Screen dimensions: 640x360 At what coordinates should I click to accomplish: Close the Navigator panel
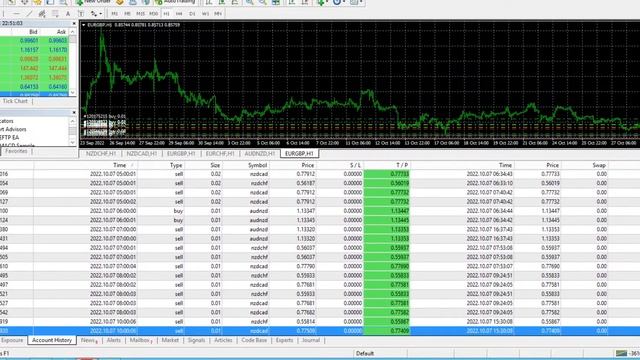[74, 113]
